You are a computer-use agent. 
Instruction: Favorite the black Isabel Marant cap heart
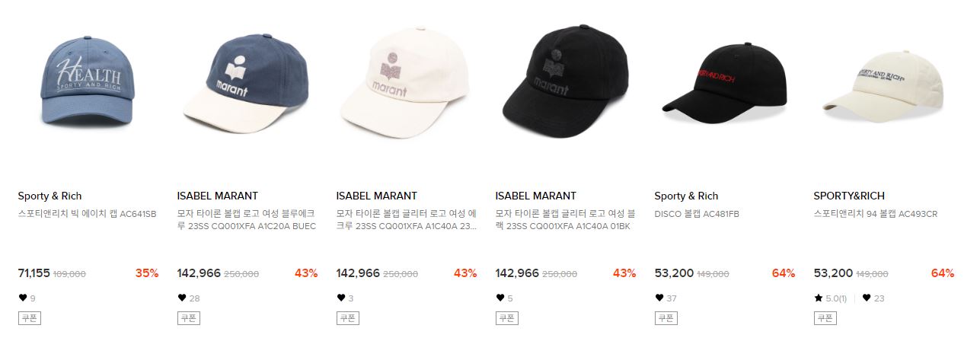500,298
